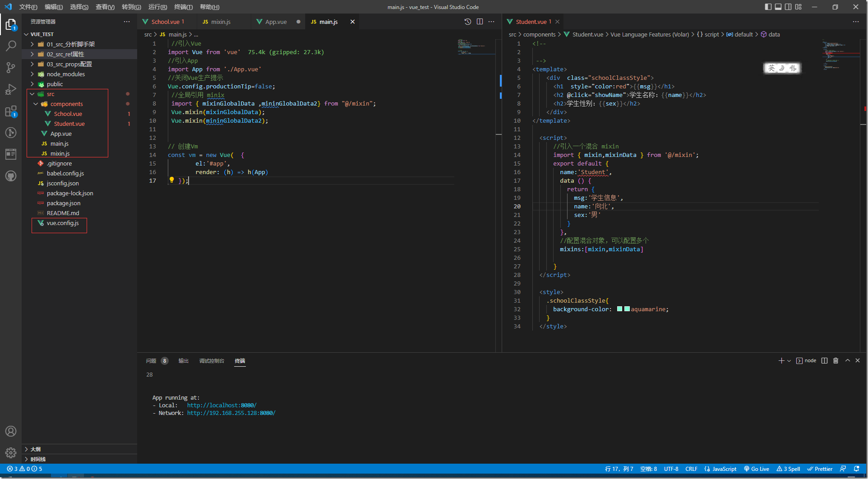Expand the 02_src_ref属性 folder
The width and height of the screenshot is (868, 479).
click(32, 54)
